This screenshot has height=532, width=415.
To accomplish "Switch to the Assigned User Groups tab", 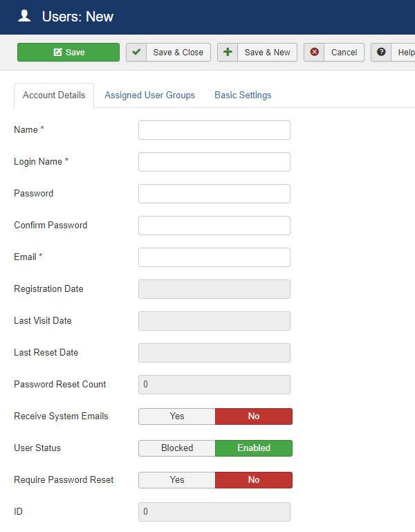I will (x=149, y=95).
